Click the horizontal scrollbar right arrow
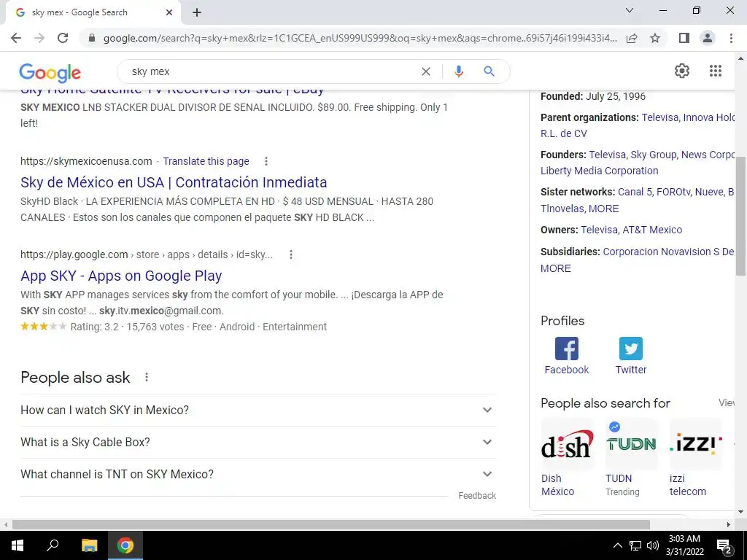 point(729,524)
